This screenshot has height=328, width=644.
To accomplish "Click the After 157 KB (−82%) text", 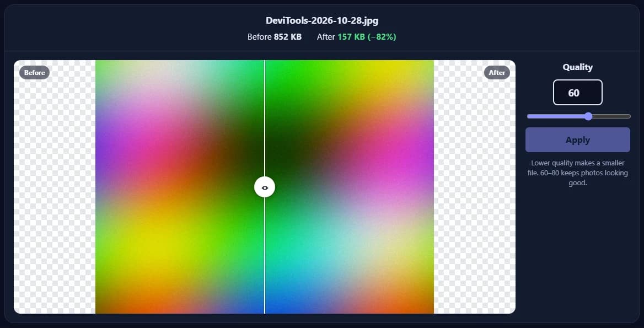I will tap(357, 37).
